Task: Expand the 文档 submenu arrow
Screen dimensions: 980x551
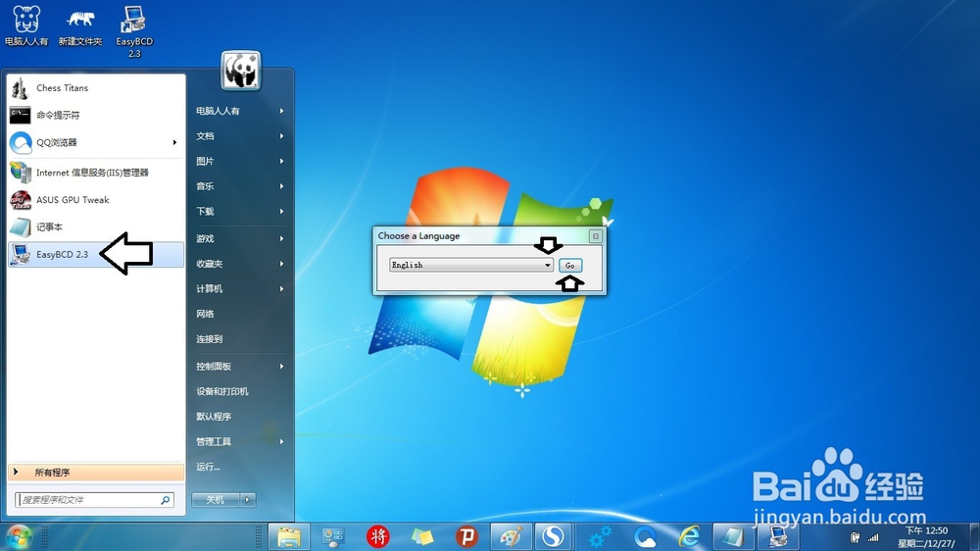Action: pyautogui.click(x=282, y=136)
